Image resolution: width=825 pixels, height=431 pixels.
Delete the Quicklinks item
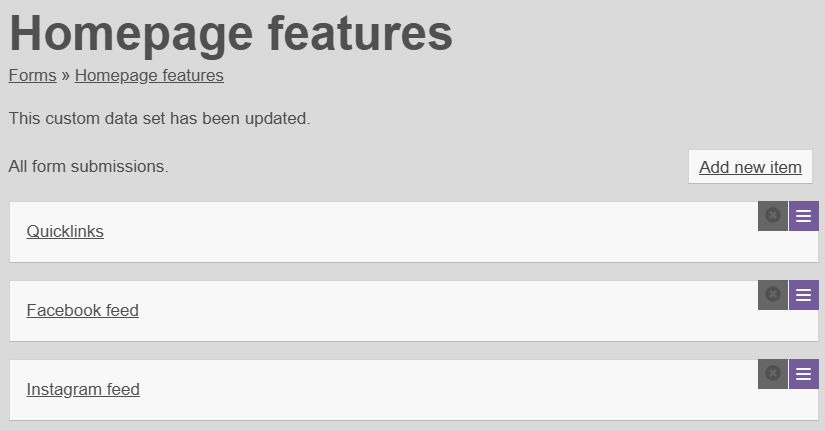pyautogui.click(x=773, y=215)
